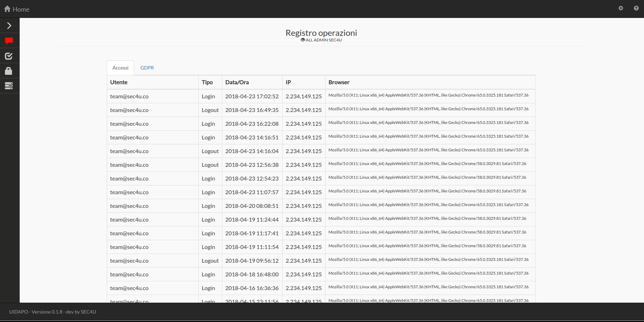The image size is (644, 322).
Task: Select timestamp 2018-04-16 16:36:36
Action: (x=252, y=288)
